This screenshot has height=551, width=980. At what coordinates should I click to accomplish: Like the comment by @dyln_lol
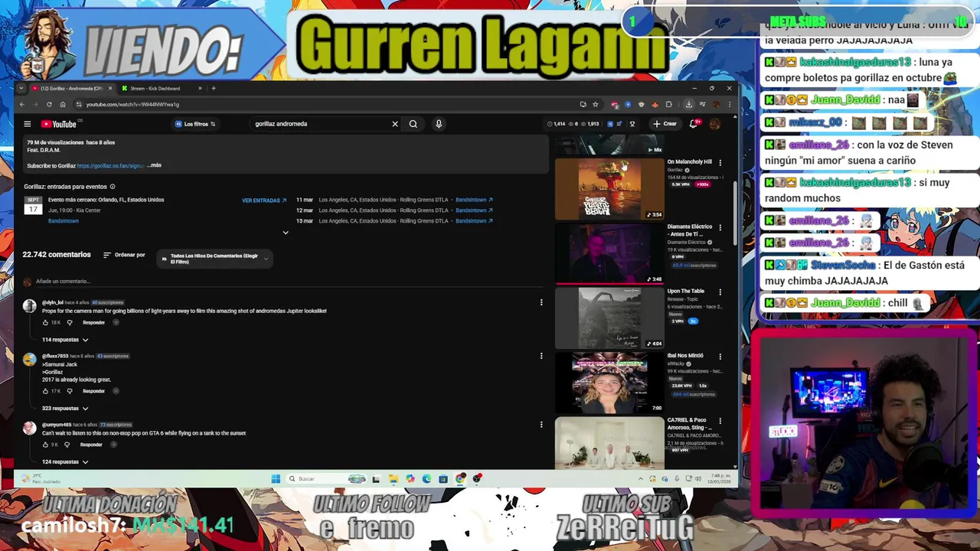[x=45, y=322]
